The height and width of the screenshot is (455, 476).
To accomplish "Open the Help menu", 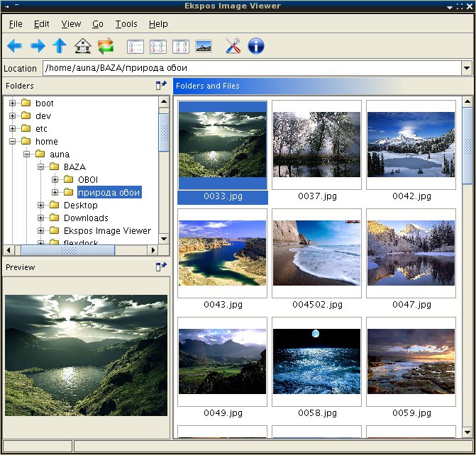I will (x=158, y=24).
